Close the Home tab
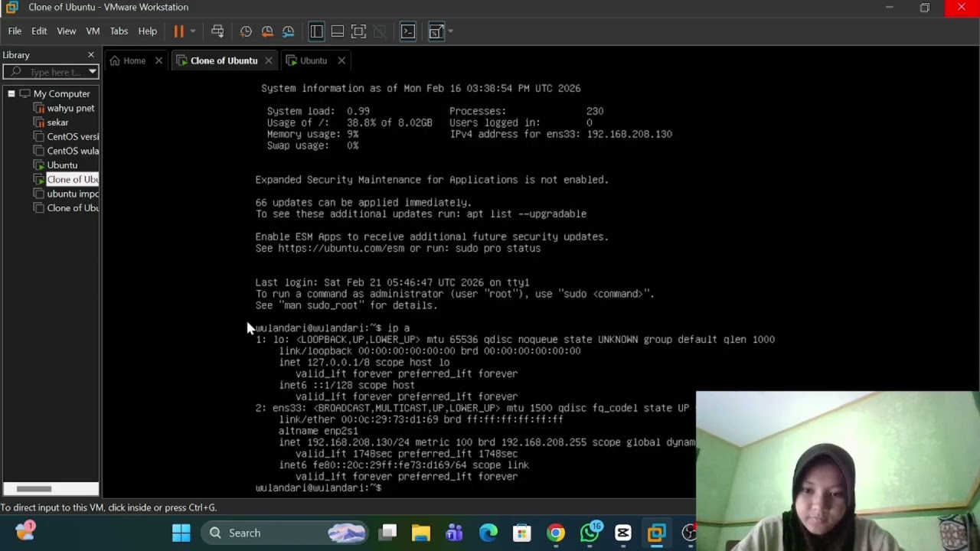The height and width of the screenshot is (551, 980). [x=158, y=60]
